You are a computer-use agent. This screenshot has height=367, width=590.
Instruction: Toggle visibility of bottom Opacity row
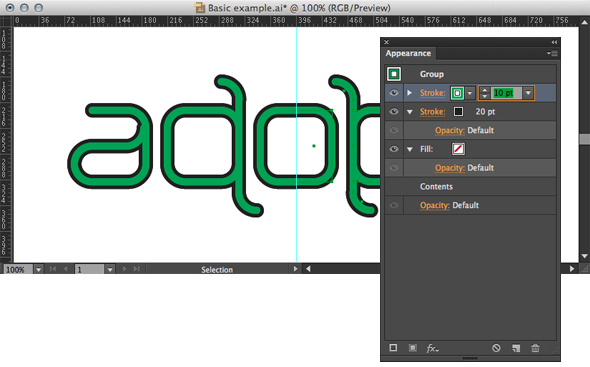pos(394,205)
